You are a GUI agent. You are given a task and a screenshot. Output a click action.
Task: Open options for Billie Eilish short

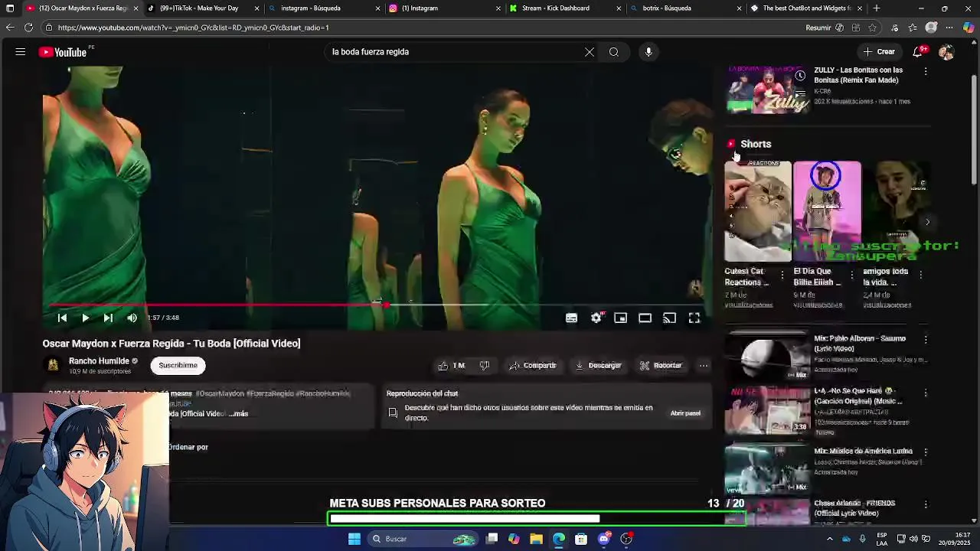(x=851, y=275)
